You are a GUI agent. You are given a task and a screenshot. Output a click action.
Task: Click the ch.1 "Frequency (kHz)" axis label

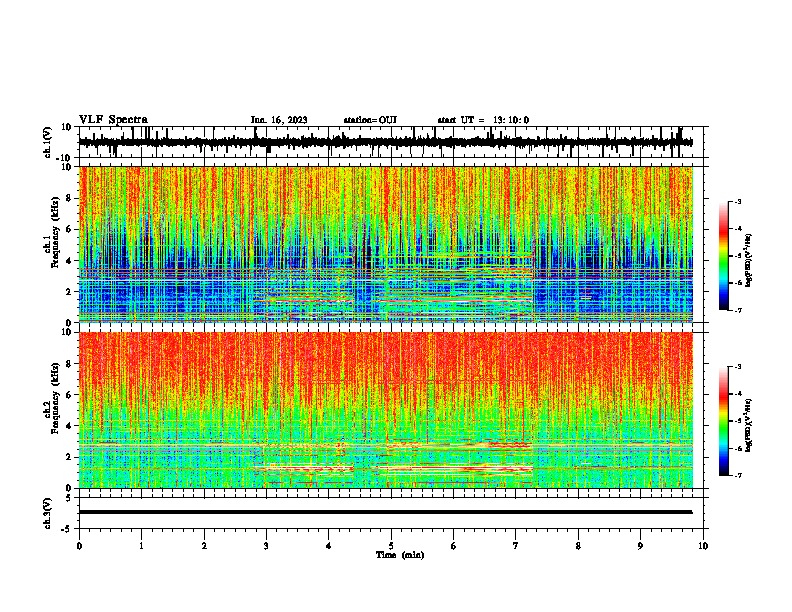[x=55, y=233]
